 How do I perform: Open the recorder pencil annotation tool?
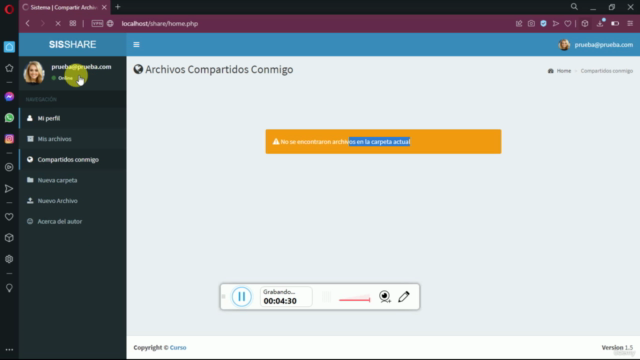pyautogui.click(x=404, y=296)
